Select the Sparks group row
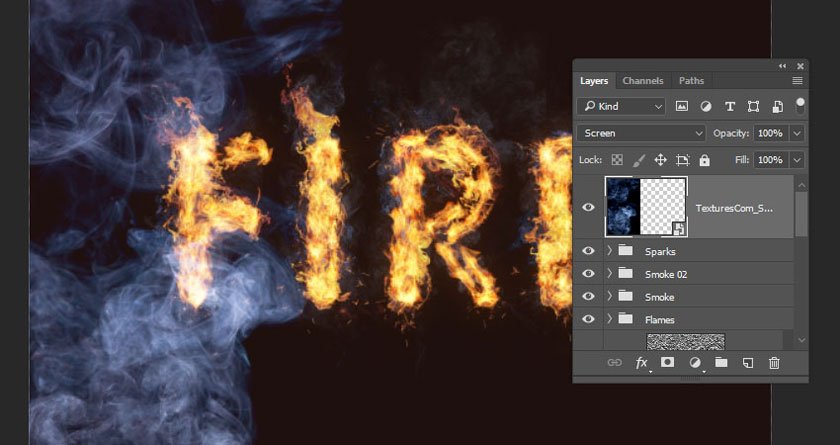 tap(699, 251)
